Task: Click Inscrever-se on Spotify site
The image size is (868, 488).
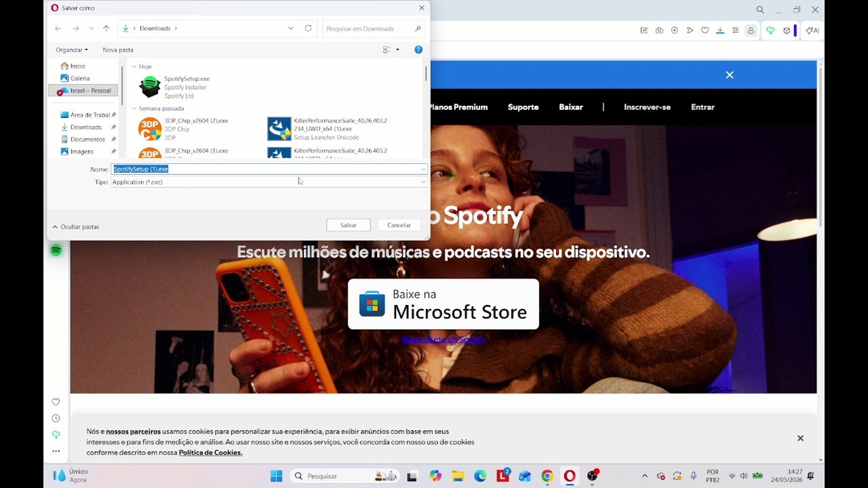Action: coord(647,107)
